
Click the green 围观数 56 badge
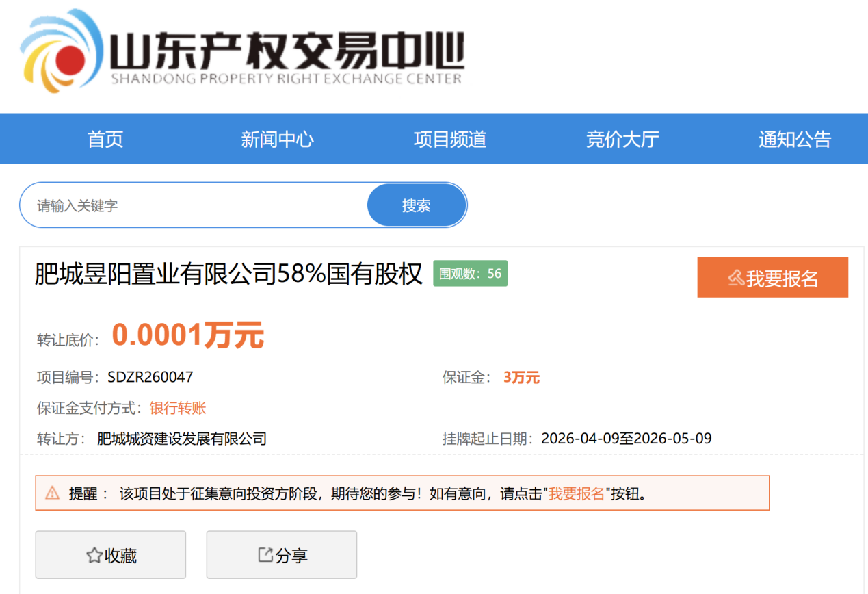tap(470, 274)
